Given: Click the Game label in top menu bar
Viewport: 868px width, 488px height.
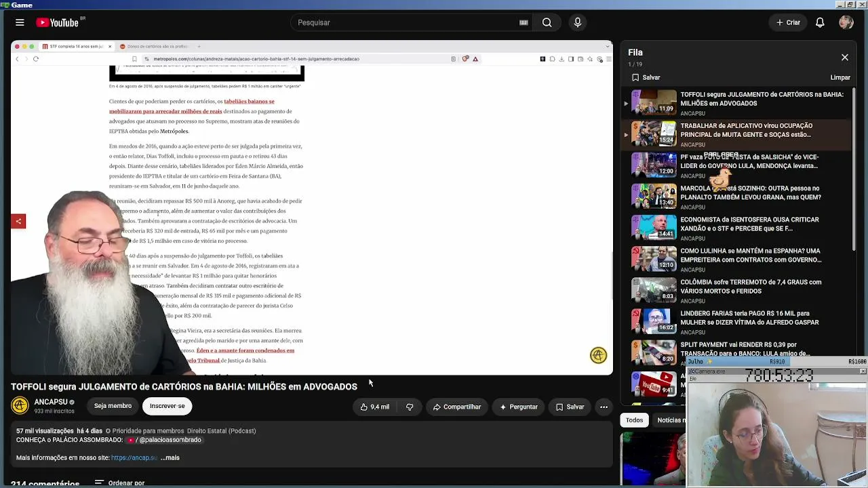Looking at the screenshot, I should 22,5.
